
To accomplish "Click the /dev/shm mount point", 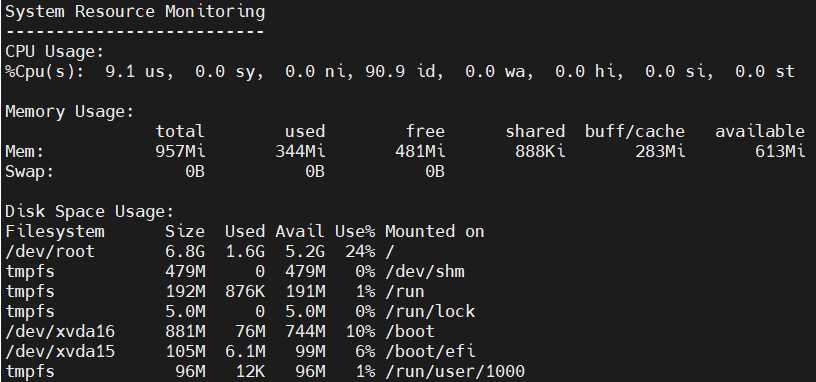I will coord(425,271).
